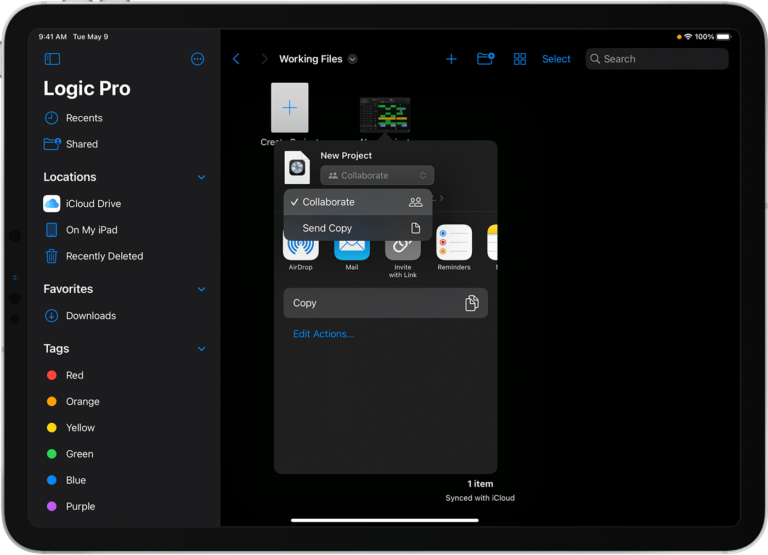The image size is (768, 555).
Task: Tap the New Project file thumbnail
Action: coord(384,114)
